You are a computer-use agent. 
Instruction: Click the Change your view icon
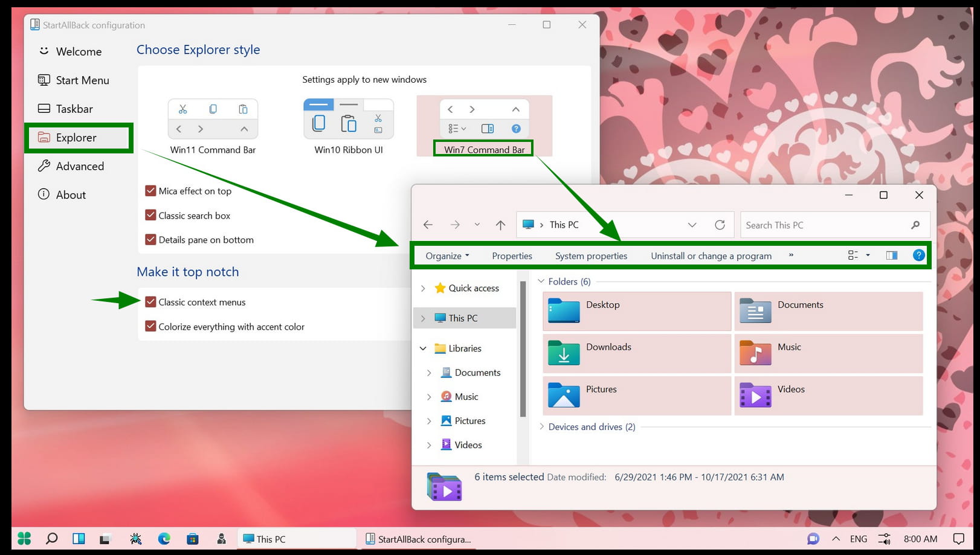pyautogui.click(x=853, y=255)
